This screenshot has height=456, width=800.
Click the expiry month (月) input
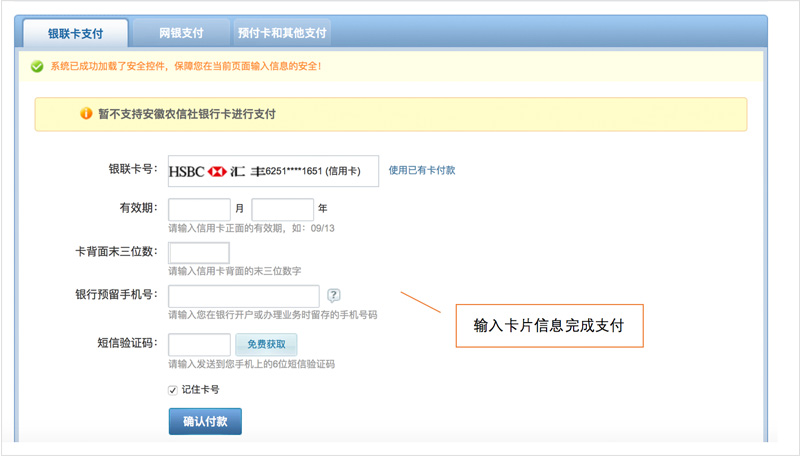199,209
